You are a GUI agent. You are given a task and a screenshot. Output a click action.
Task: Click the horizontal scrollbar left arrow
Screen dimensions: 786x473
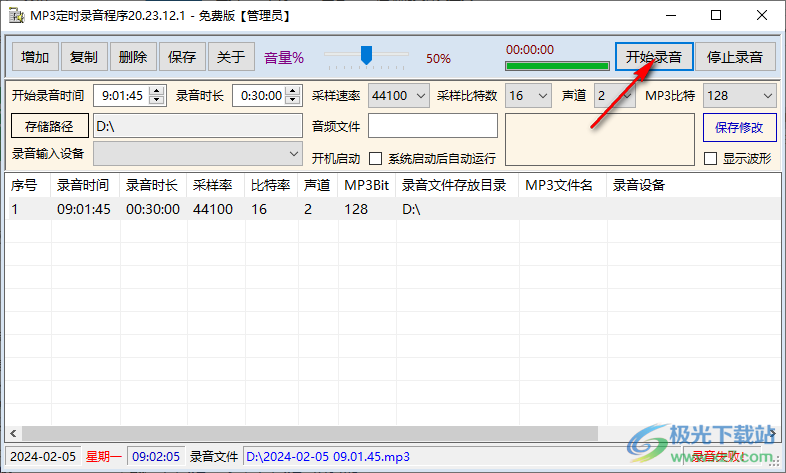click(x=13, y=433)
